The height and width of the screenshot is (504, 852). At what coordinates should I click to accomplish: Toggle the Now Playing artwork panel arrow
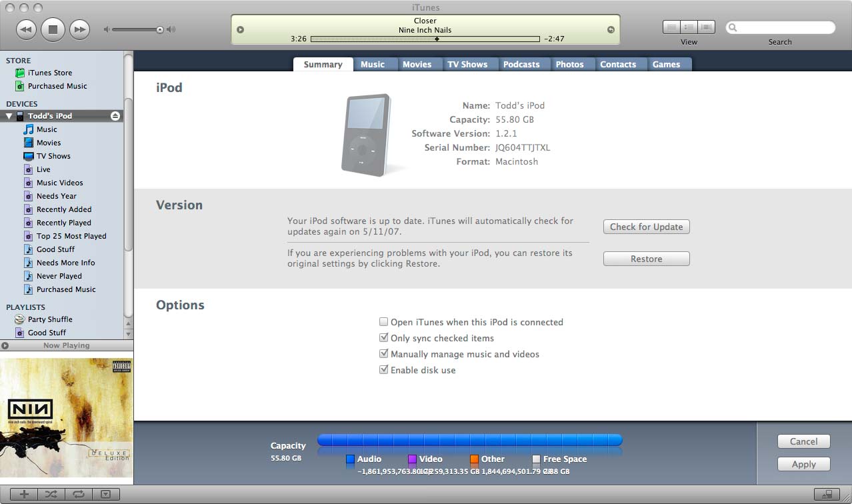coord(5,345)
